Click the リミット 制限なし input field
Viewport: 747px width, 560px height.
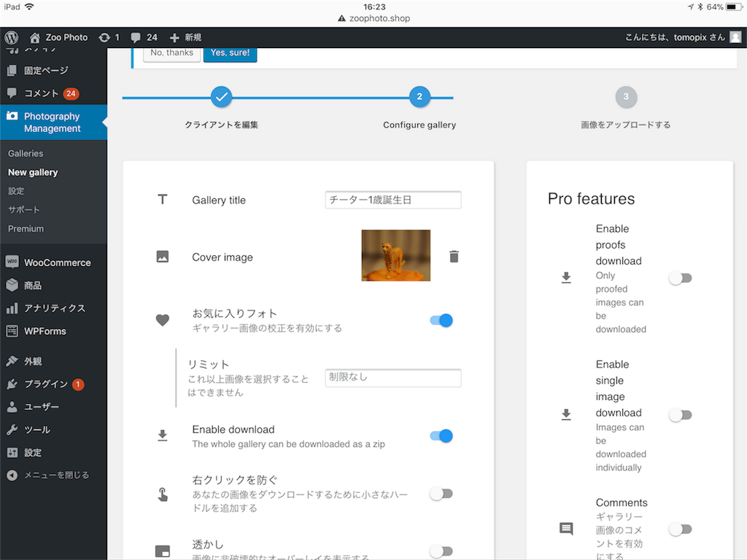pos(393,378)
